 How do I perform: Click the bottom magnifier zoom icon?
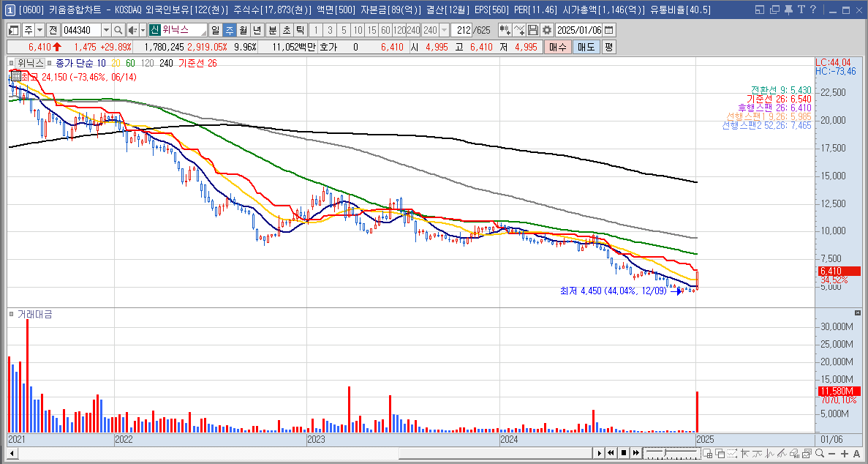coord(819,454)
